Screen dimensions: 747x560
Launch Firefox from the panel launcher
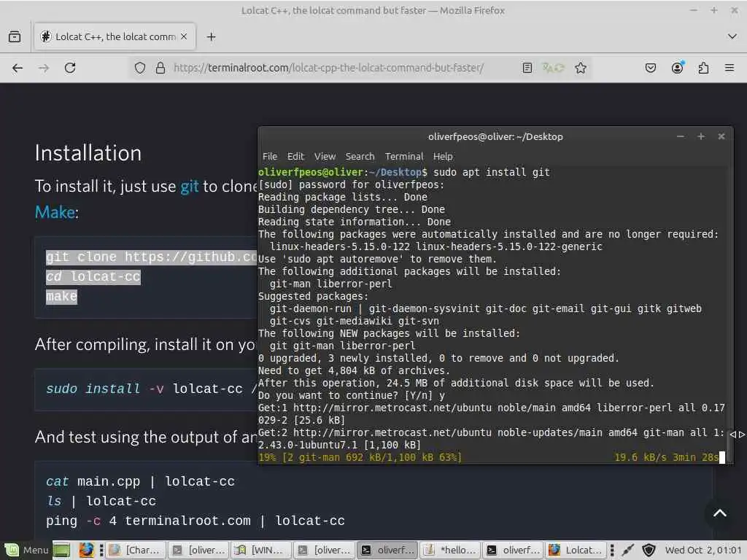(x=86, y=550)
